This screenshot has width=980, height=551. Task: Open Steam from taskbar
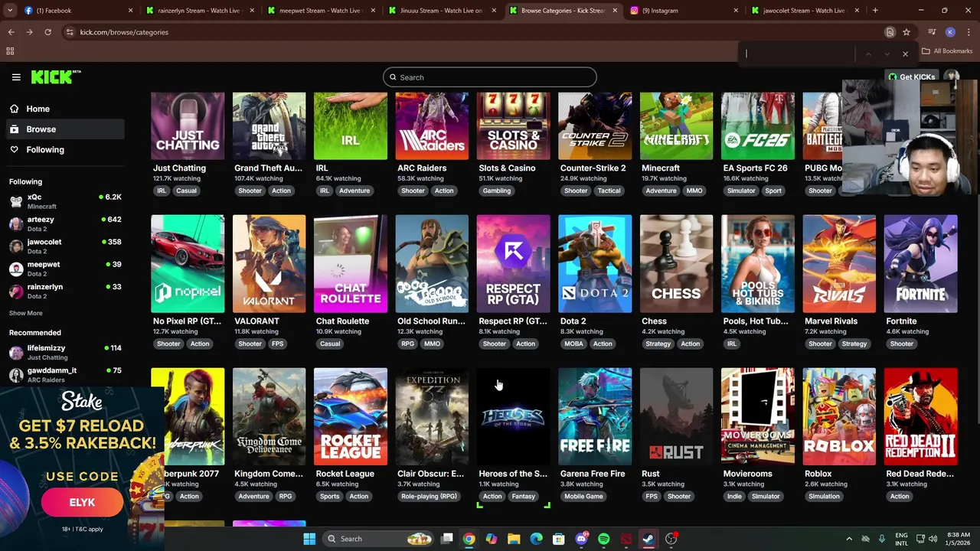click(648, 539)
